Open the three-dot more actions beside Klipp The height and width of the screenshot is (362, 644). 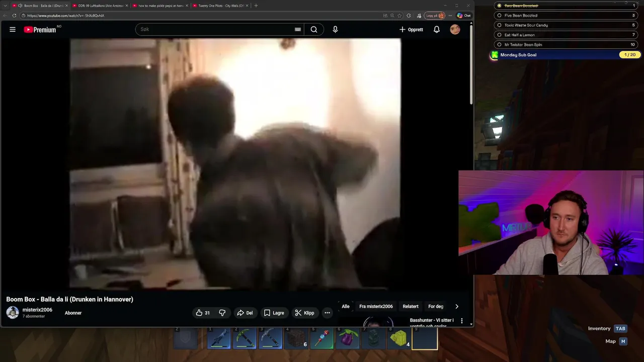327,313
